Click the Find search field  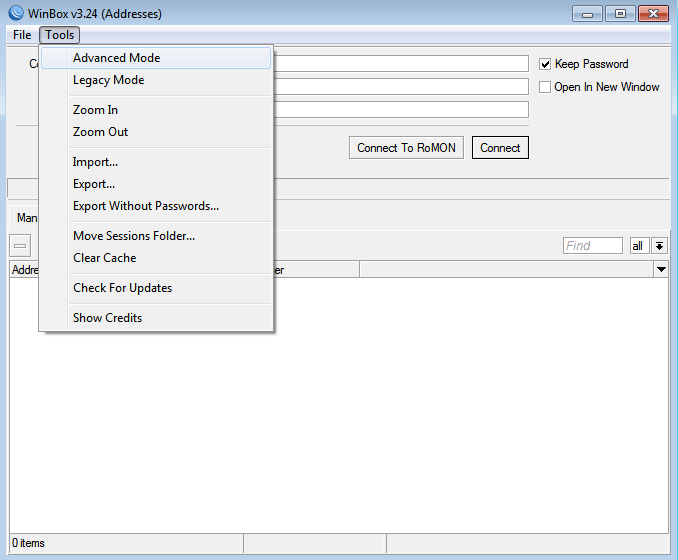click(592, 246)
